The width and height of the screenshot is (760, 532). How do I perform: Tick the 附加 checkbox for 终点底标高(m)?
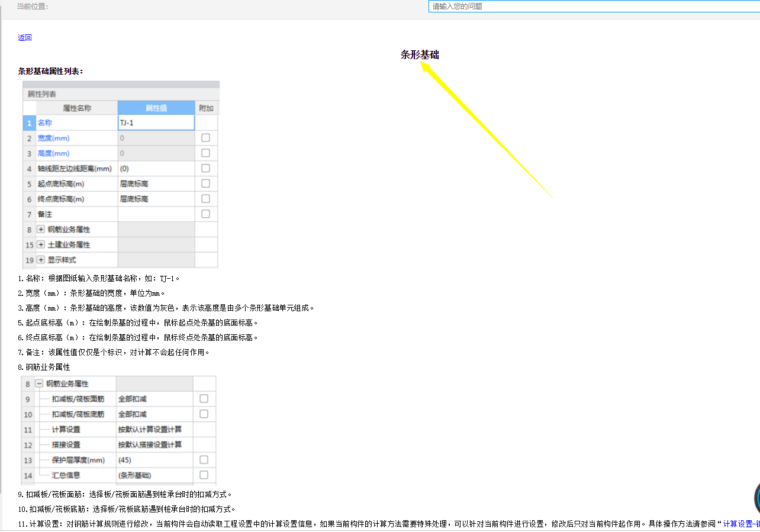(x=205, y=199)
